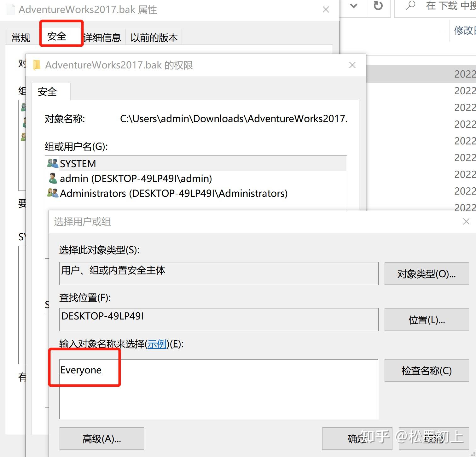
Task: Click the SYSTEM group icon
Action: (x=53, y=163)
